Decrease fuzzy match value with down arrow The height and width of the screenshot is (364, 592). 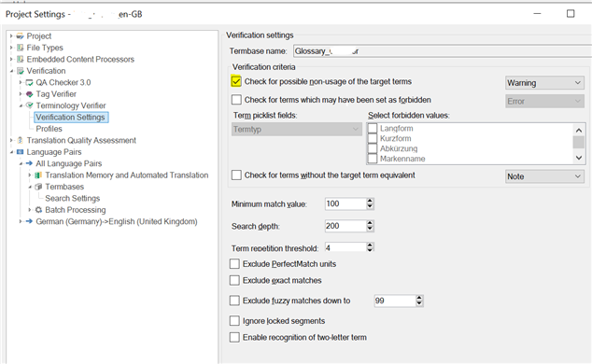[419, 303]
